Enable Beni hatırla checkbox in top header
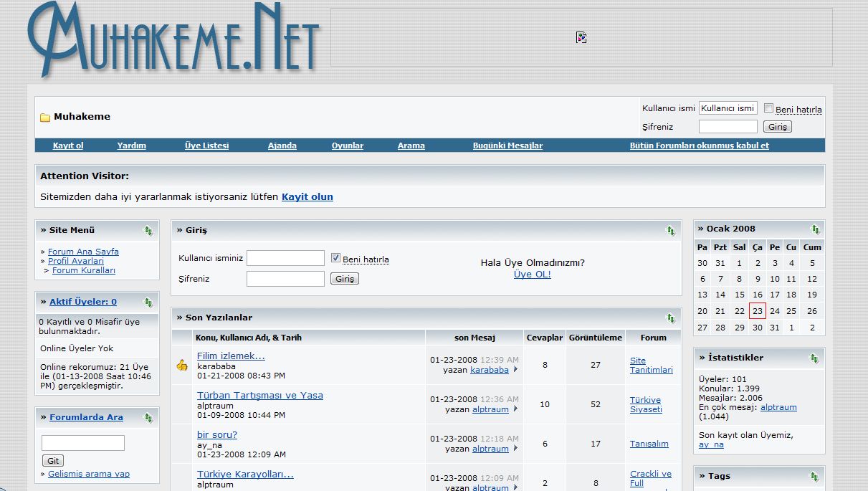 pyautogui.click(x=768, y=108)
